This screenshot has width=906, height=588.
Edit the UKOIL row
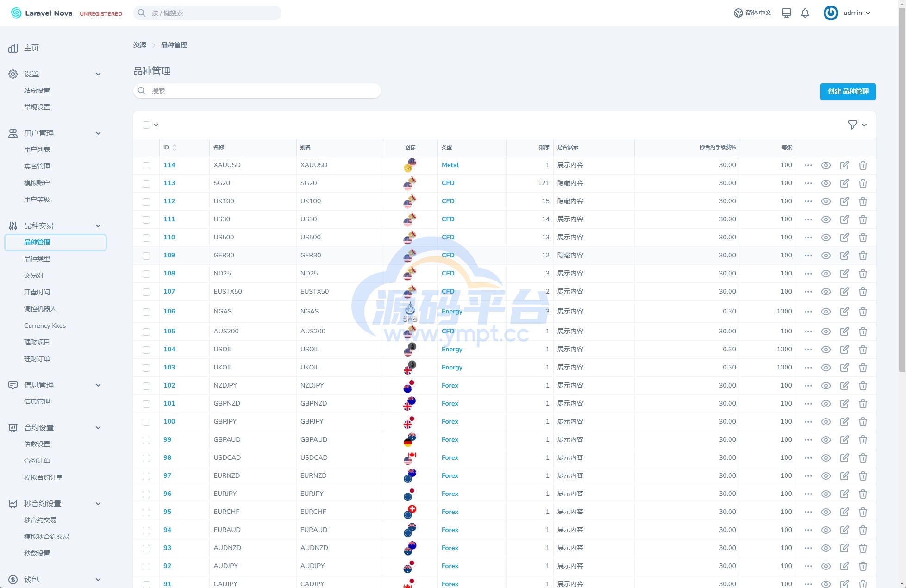tap(844, 368)
